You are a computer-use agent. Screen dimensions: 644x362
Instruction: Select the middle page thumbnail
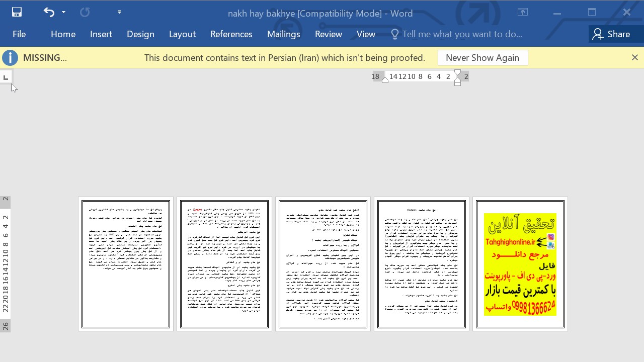tap(323, 264)
